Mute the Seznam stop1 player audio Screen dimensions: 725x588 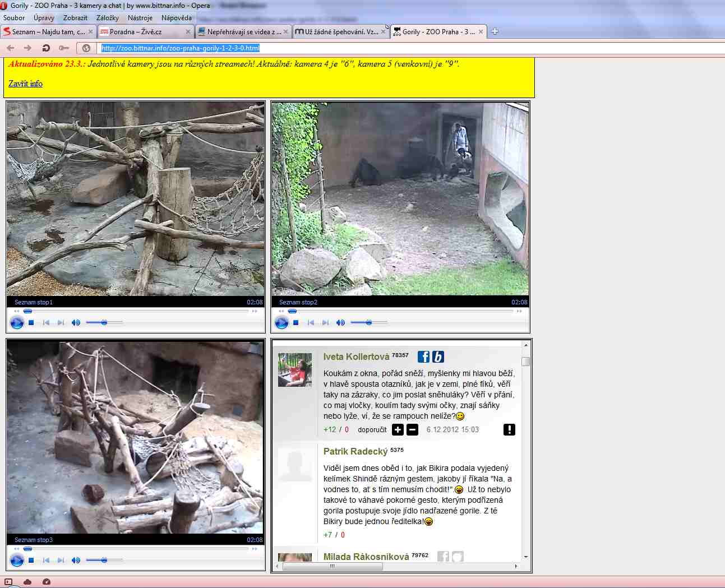(76, 323)
